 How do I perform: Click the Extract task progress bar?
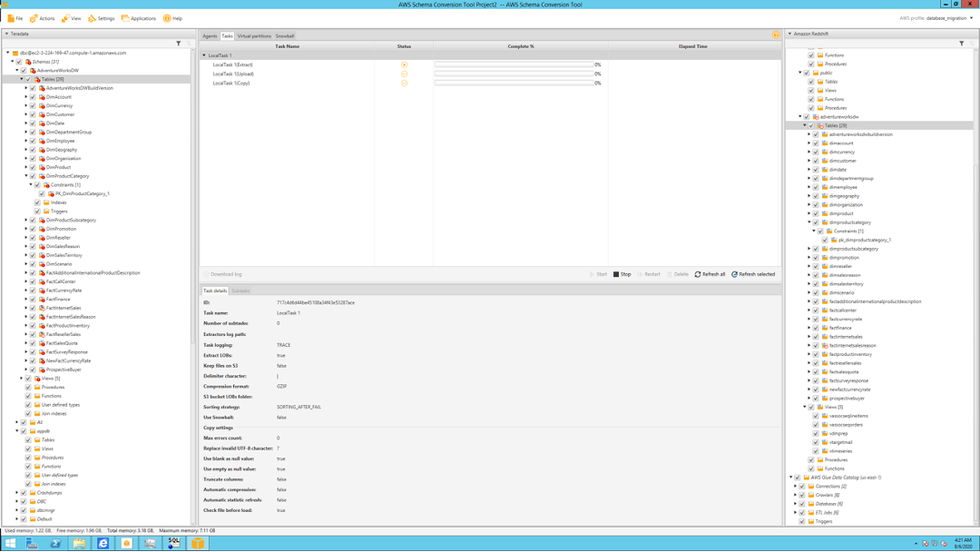[514, 65]
